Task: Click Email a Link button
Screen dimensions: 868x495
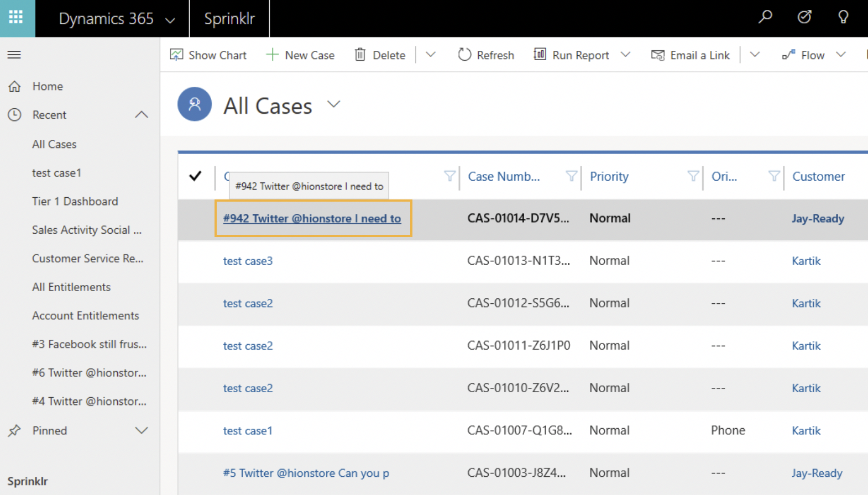Action: [691, 55]
